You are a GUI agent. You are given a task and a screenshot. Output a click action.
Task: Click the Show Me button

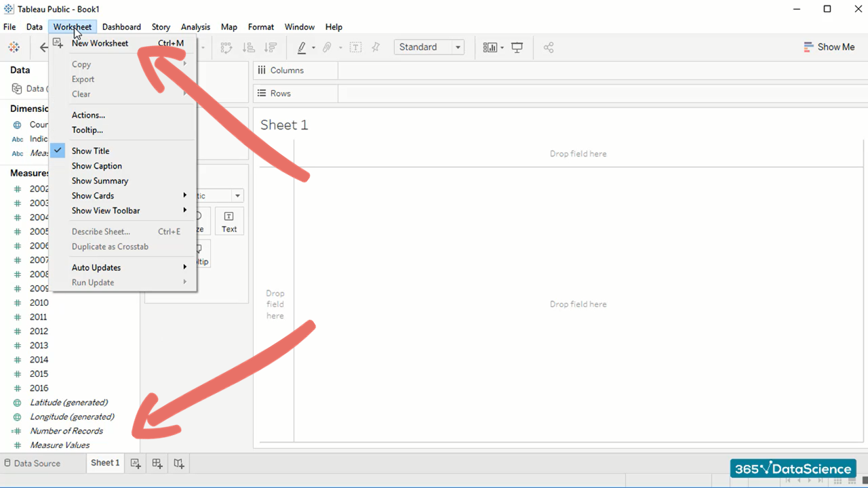tap(829, 47)
